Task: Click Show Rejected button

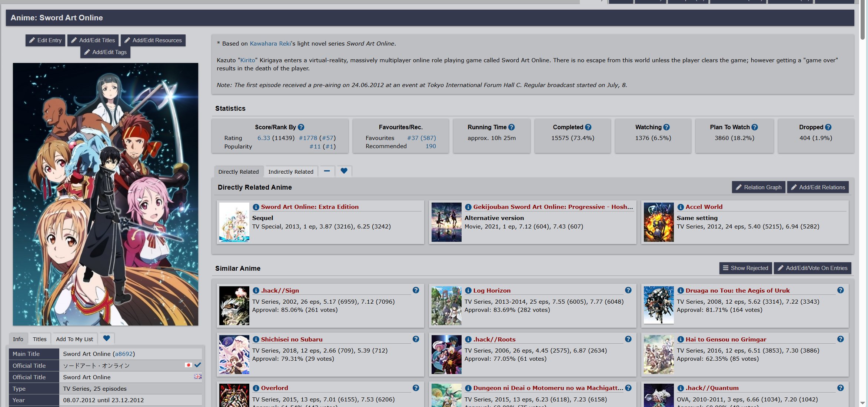Action: click(x=745, y=268)
